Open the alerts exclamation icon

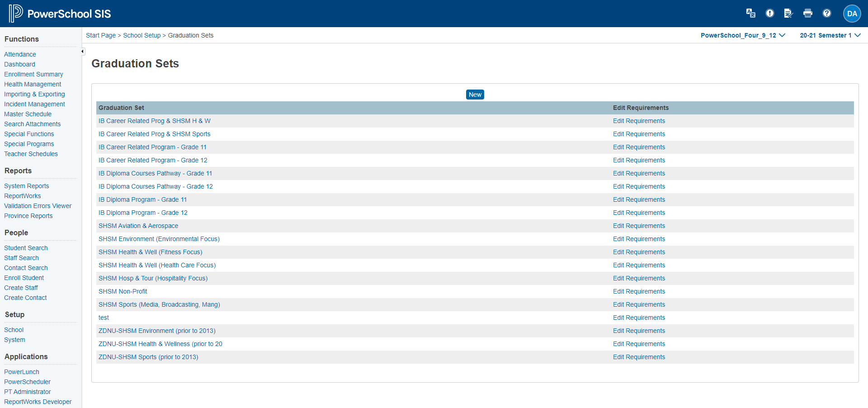[x=769, y=14]
